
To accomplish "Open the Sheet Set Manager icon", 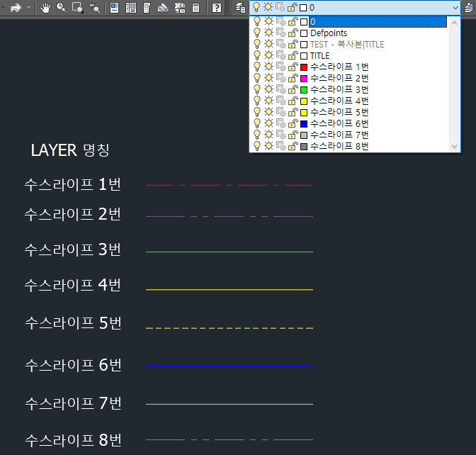I will pyautogui.click(x=163, y=8).
